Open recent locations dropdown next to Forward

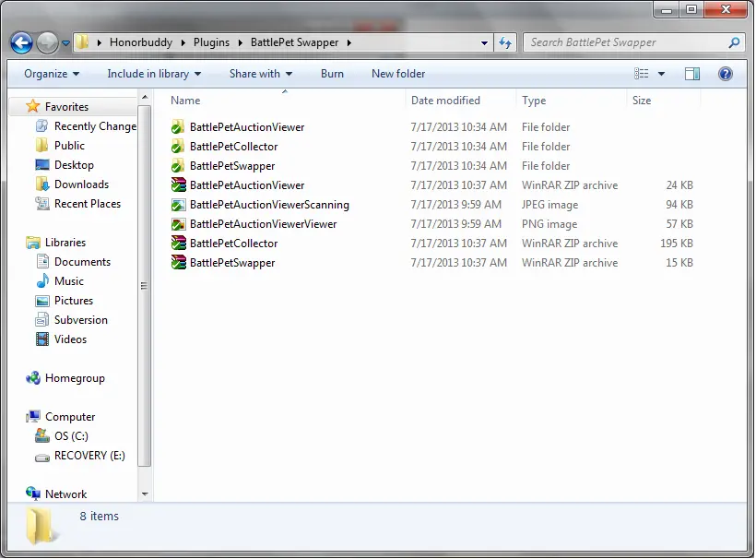pos(66,43)
